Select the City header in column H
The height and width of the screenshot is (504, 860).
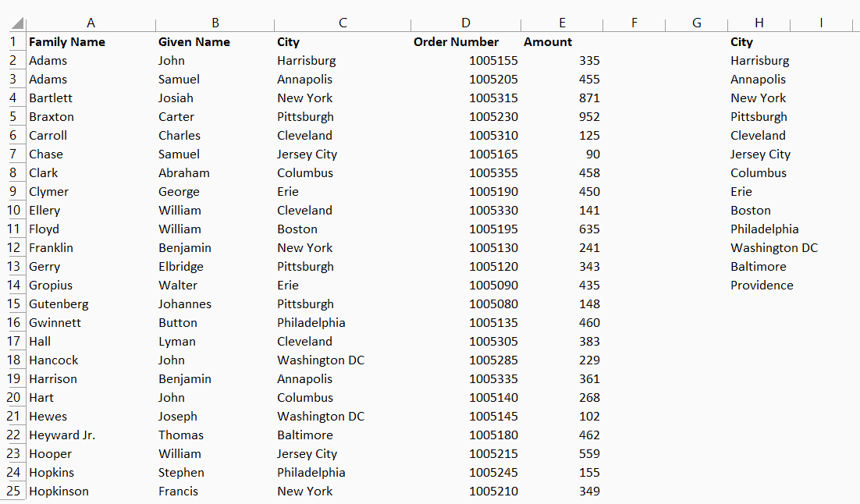coord(741,41)
